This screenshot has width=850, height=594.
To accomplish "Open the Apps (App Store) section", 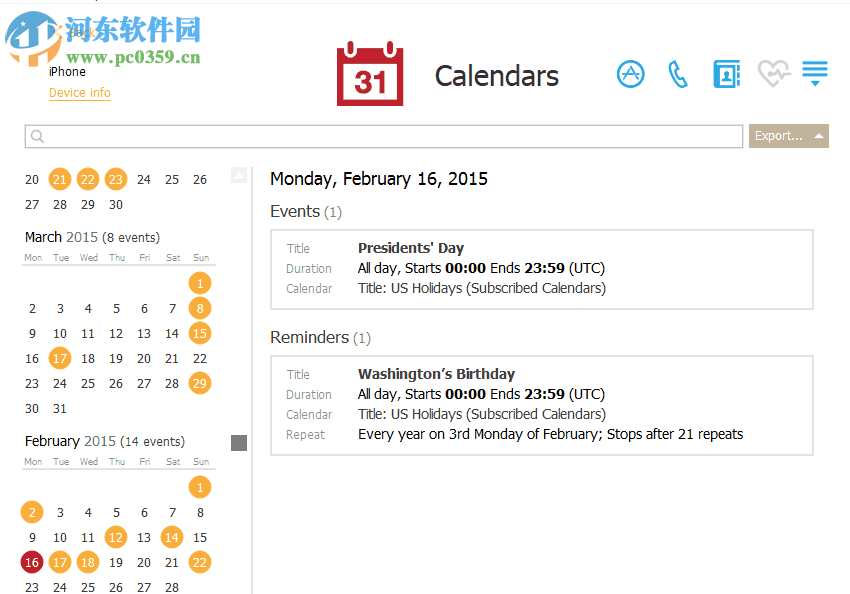I will point(630,74).
